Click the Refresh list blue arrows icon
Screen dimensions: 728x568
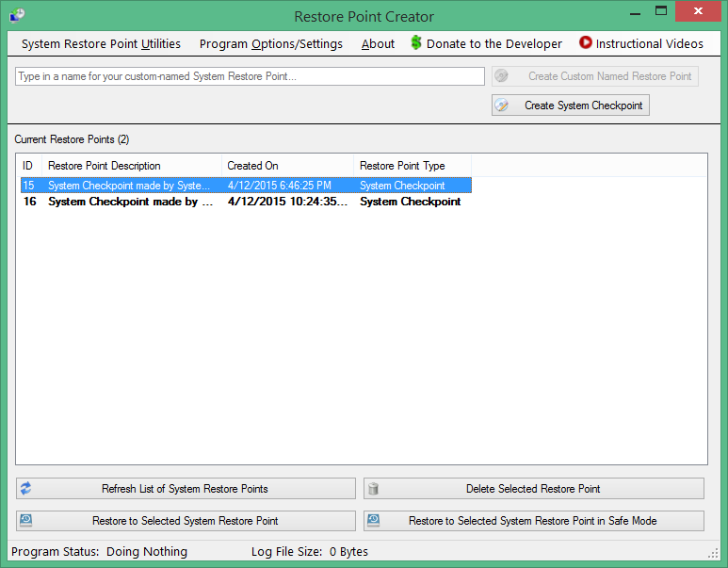26,489
